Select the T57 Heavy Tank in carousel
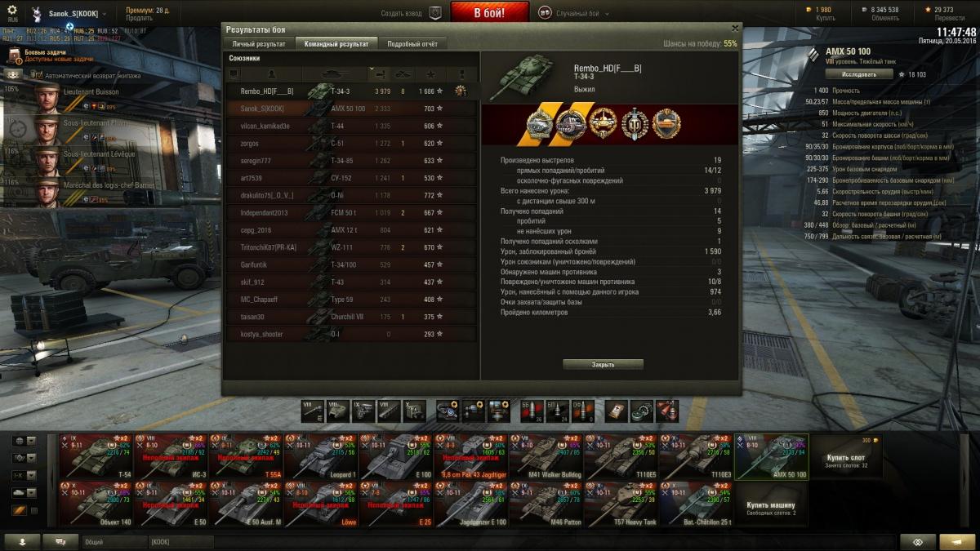The image size is (980, 551). tap(621, 504)
